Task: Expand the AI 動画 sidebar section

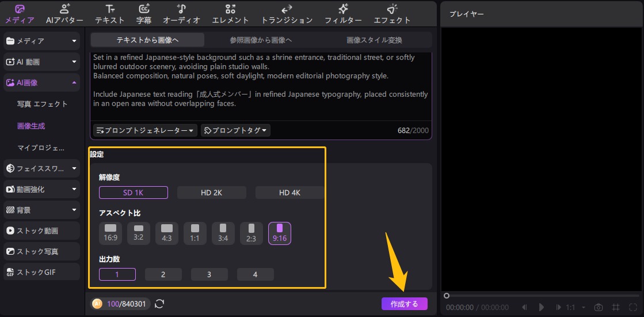Action: pyautogui.click(x=41, y=62)
